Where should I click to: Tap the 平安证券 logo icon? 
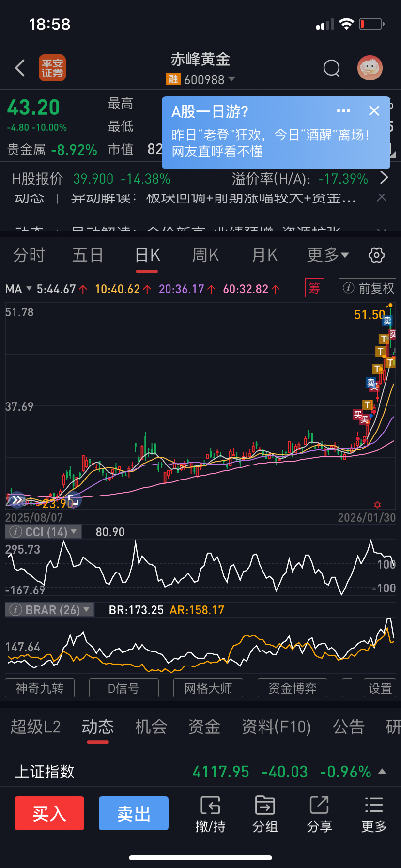(x=52, y=68)
